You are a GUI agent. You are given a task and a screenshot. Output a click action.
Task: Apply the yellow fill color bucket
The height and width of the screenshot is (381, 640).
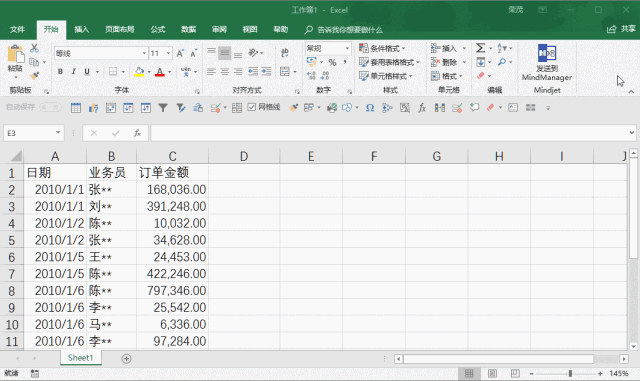click(x=139, y=72)
